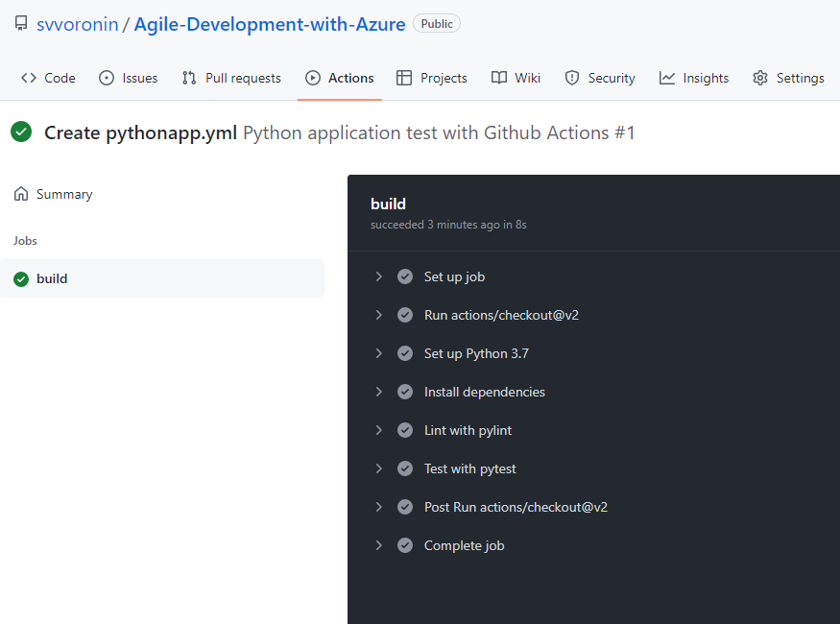Click the Summary home icon
840x624 pixels.
click(21, 193)
